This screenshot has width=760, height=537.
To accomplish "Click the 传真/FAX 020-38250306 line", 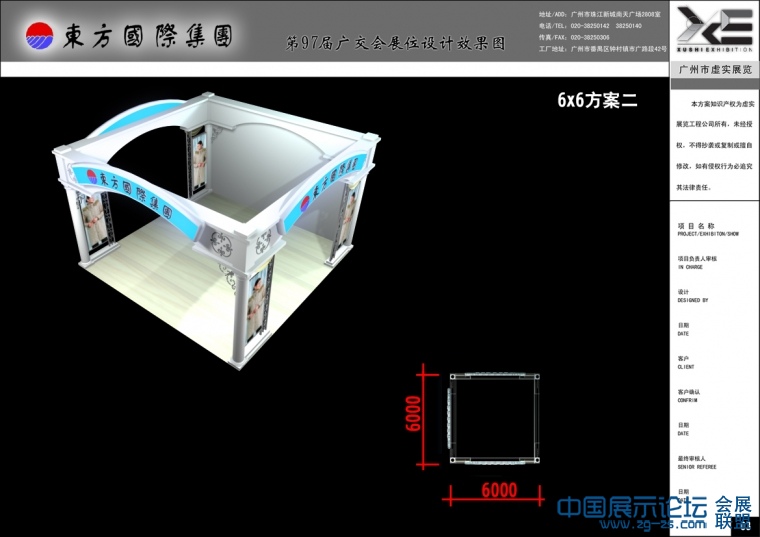I will (574, 37).
